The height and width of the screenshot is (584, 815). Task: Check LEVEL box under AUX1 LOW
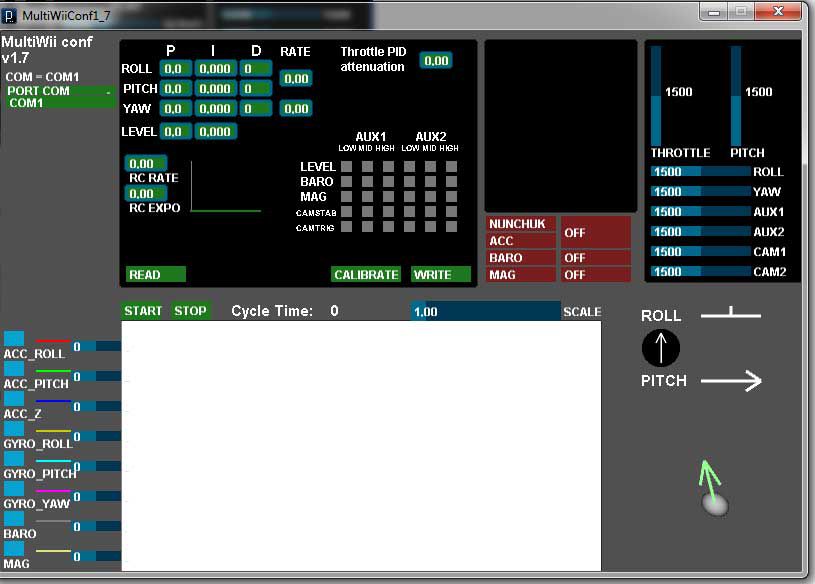tap(347, 166)
